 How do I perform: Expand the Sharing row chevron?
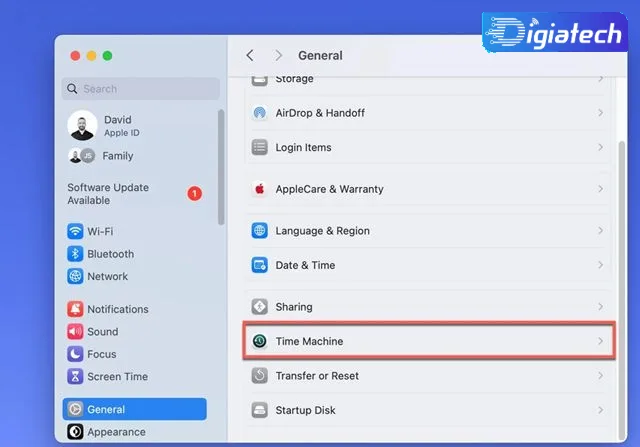click(x=600, y=307)
